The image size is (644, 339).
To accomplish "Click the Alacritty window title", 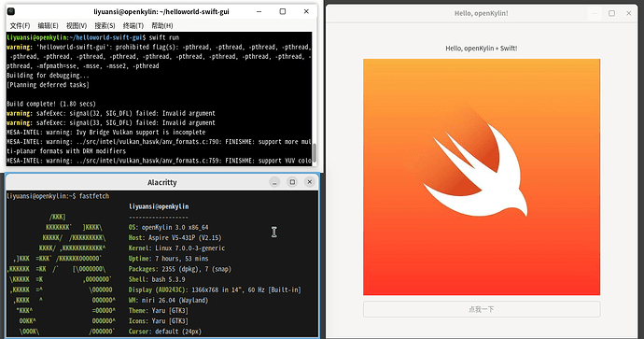I will point(161,182).
